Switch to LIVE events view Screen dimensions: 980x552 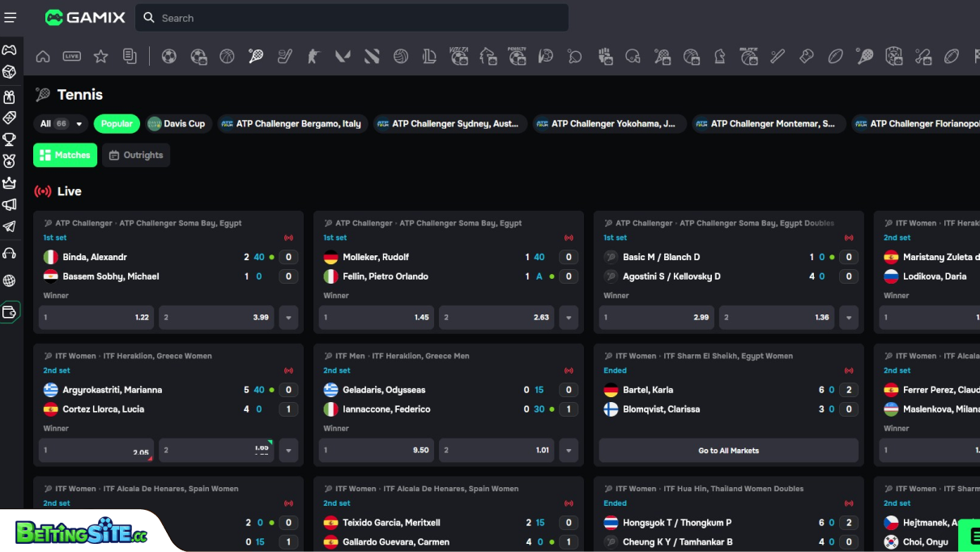73,55
